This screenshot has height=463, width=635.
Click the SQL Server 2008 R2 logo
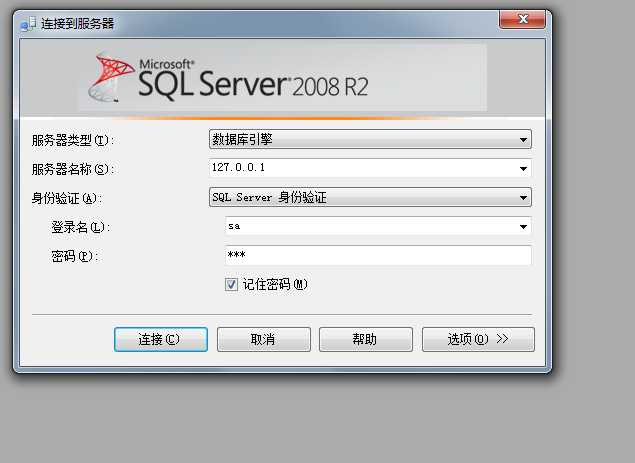pos(228,79)
